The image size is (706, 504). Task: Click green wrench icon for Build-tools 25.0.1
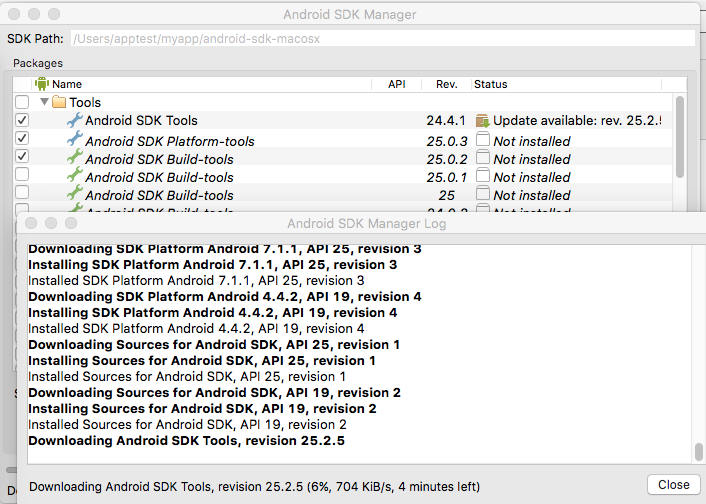pyautogui.click(x=75, y=174)
